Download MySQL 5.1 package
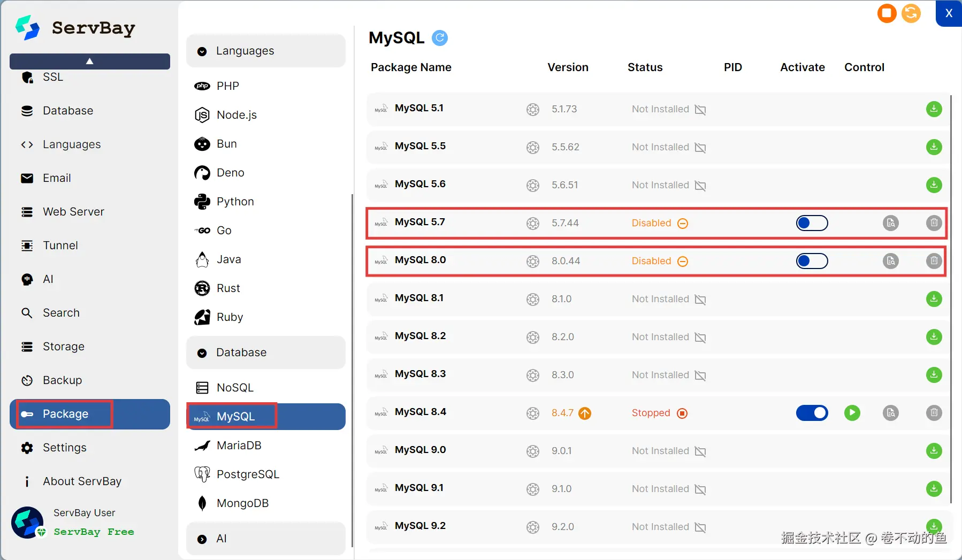This screenshot has width=962, height=560. pos(934,109)
